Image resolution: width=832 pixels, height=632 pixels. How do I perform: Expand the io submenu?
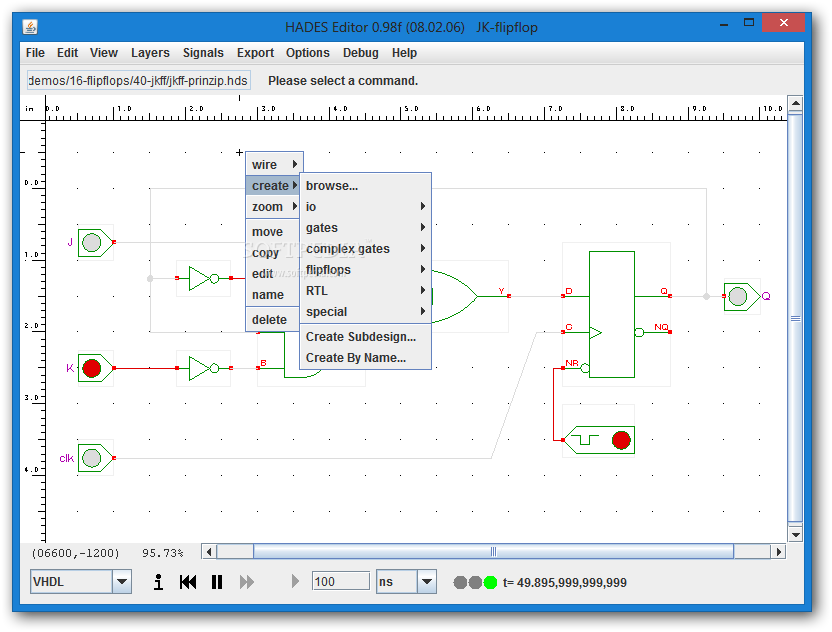point(366,206)
